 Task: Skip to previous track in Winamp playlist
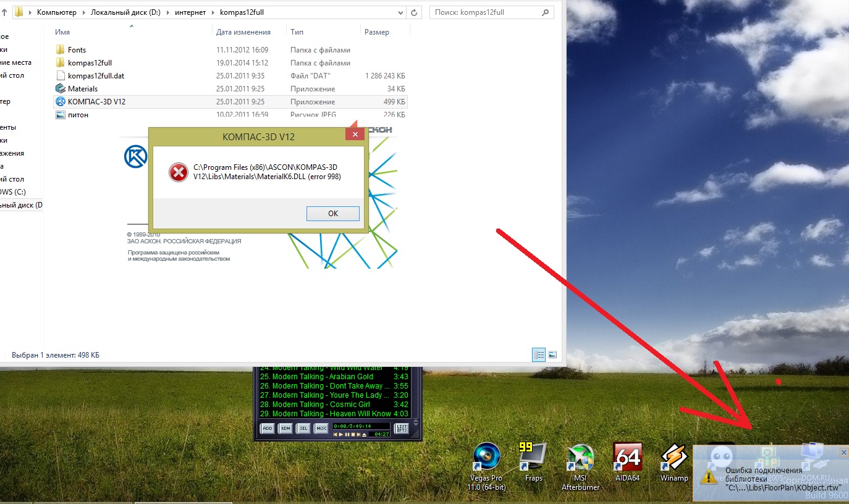pos(336,435)
